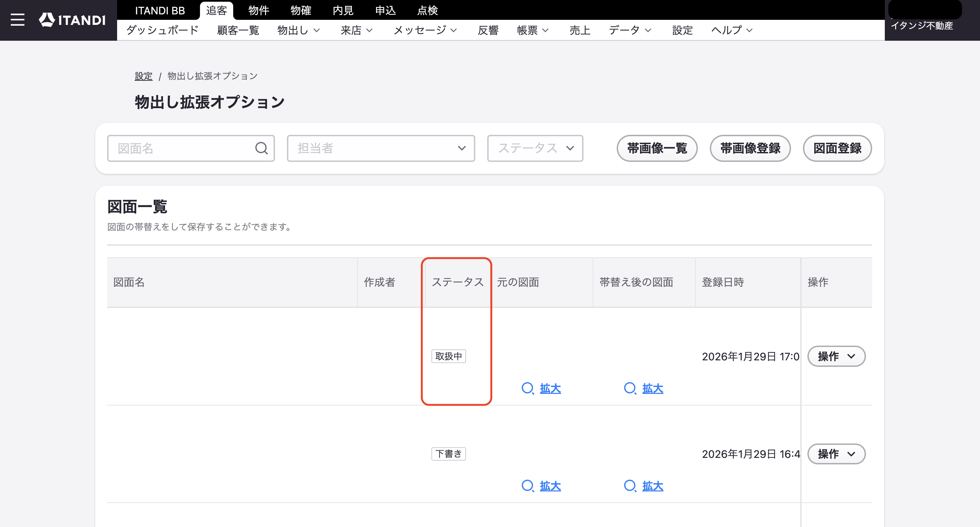Viewport: 980px width, 527px height.
Task: Click 拡大 link under 元の図面 in 取扱中 row
Action: tap(550, 388)
